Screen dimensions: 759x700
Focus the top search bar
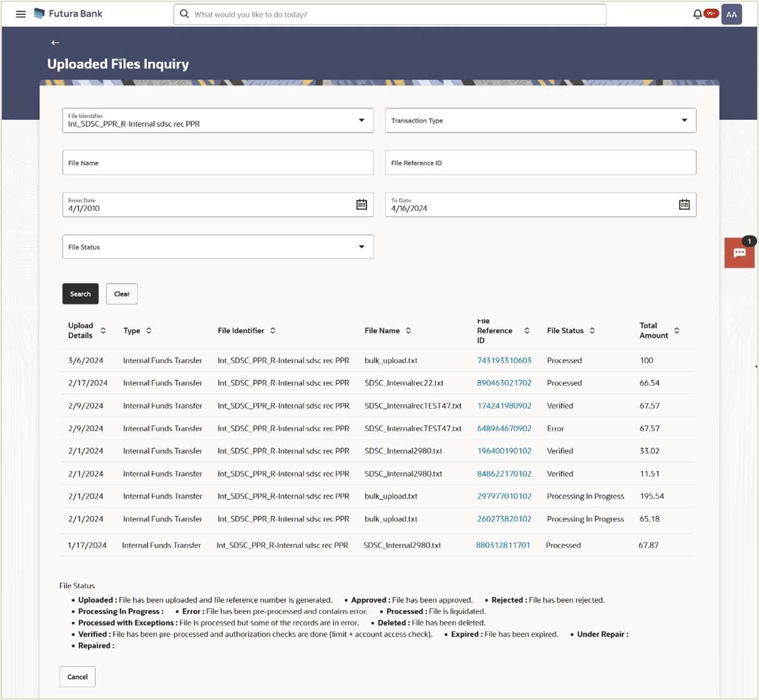click(x=390, y=14)
